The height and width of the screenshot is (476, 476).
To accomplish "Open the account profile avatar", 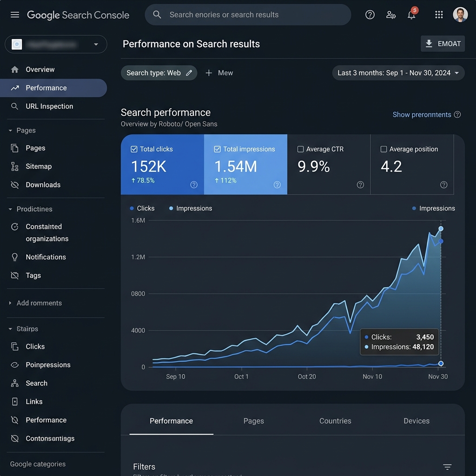I will pyautogui.click(x=460, y=14).
